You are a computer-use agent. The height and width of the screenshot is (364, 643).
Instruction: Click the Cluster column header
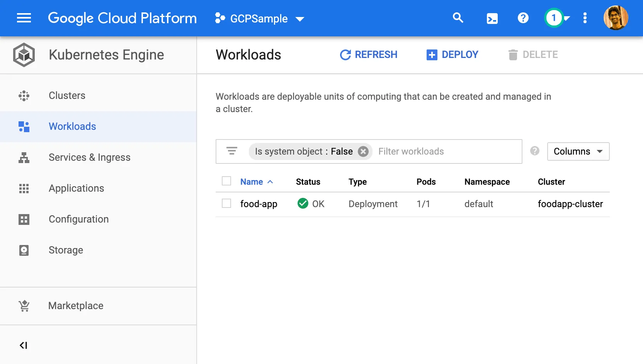[551, 182]
